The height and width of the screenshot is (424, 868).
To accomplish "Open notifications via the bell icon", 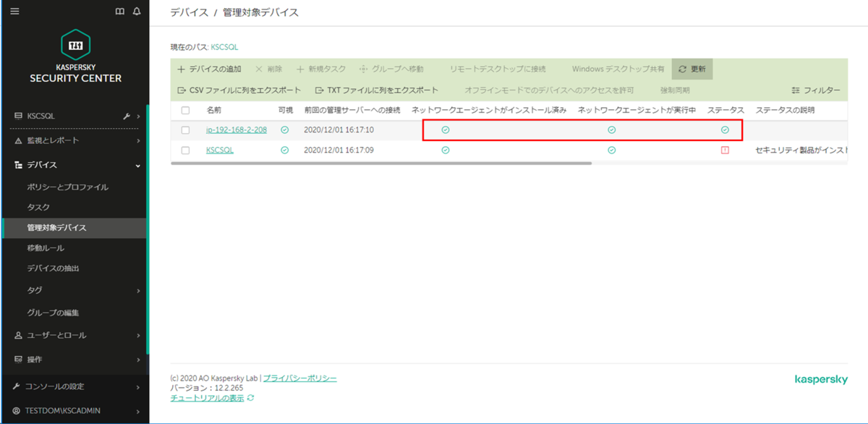I will pos(135,11).
